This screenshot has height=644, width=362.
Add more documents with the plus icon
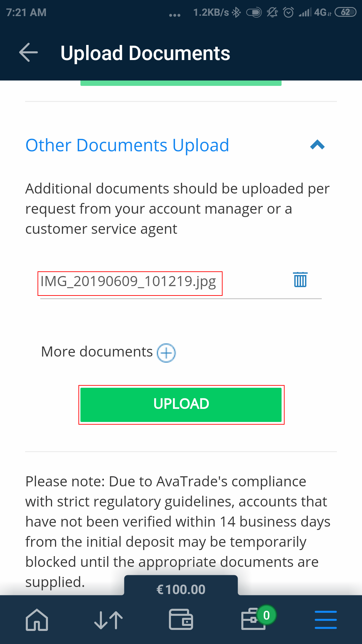click(166, 353)
